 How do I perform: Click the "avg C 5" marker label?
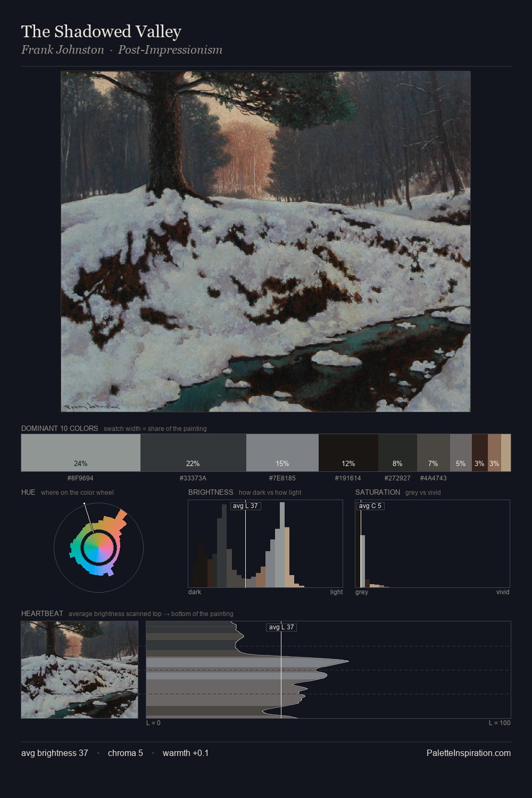tap(370, 506)
